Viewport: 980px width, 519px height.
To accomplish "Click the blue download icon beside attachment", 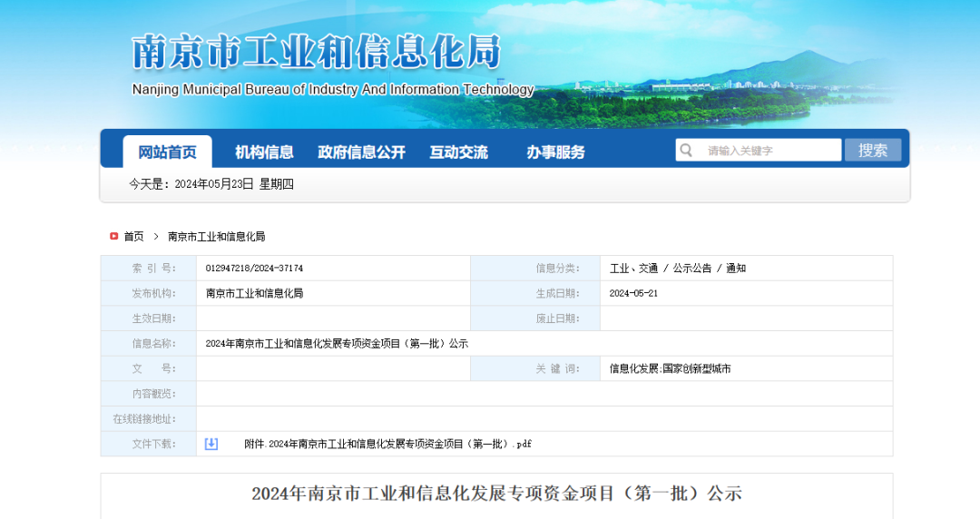I will (x=211, y=444).
